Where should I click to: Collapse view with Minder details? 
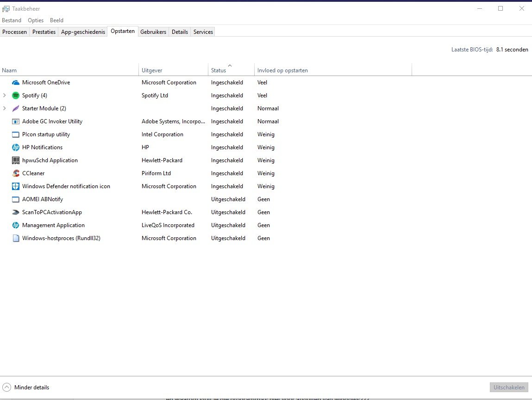pos(26,387)
